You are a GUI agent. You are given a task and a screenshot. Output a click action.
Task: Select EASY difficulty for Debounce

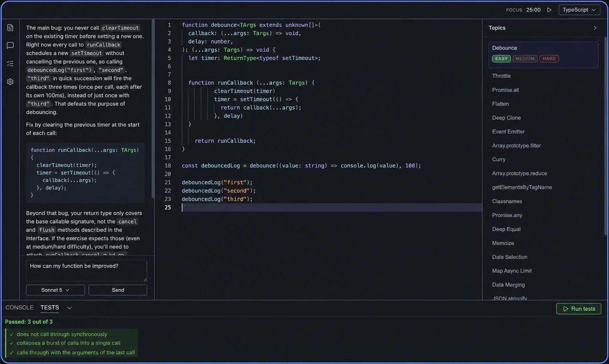(501, 59)
